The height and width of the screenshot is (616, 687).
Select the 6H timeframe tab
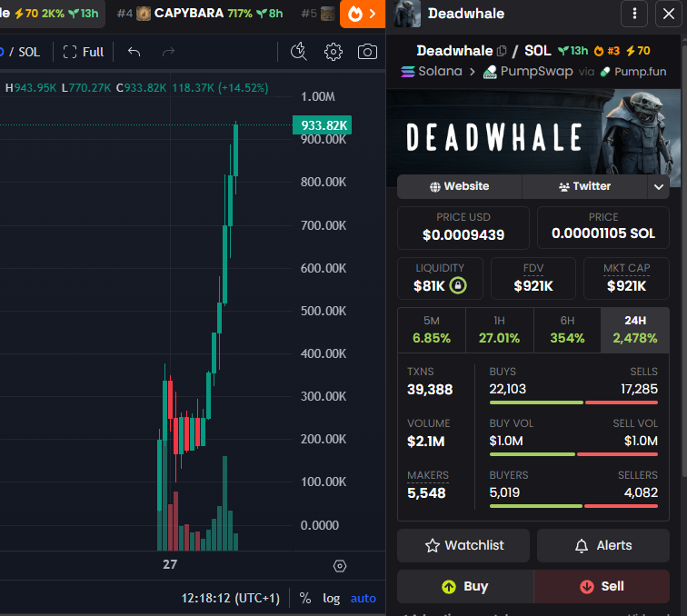coord(567,330)
